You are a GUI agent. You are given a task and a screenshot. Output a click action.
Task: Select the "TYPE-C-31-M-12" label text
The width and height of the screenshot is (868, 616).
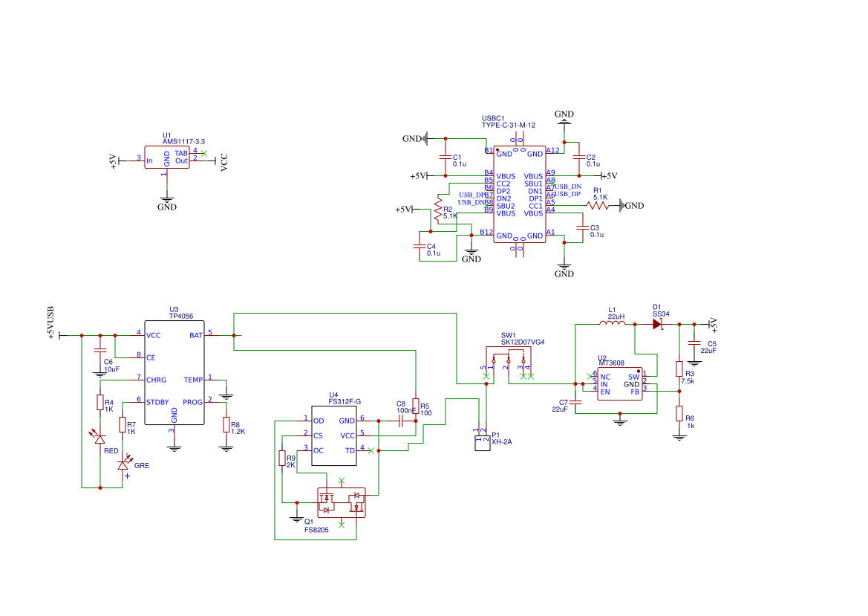(509, 125)
